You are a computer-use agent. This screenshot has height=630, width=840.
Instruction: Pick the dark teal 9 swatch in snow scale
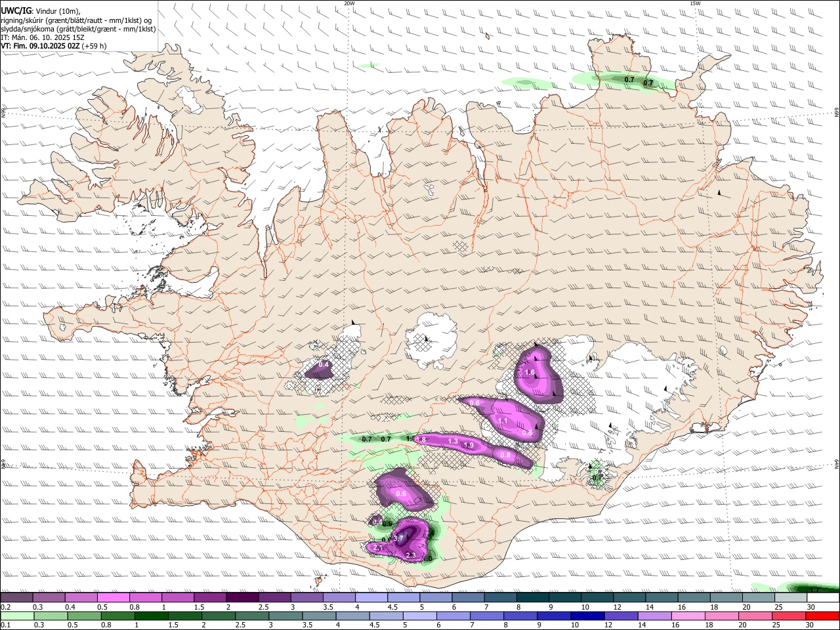point(565,598)
